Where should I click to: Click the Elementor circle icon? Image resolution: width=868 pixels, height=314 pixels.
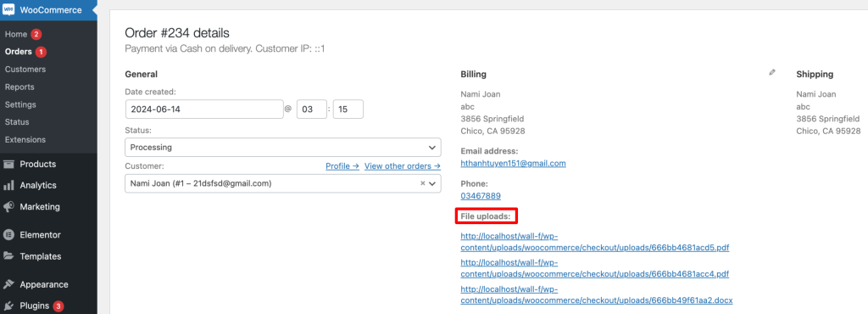tap(8, 235)
